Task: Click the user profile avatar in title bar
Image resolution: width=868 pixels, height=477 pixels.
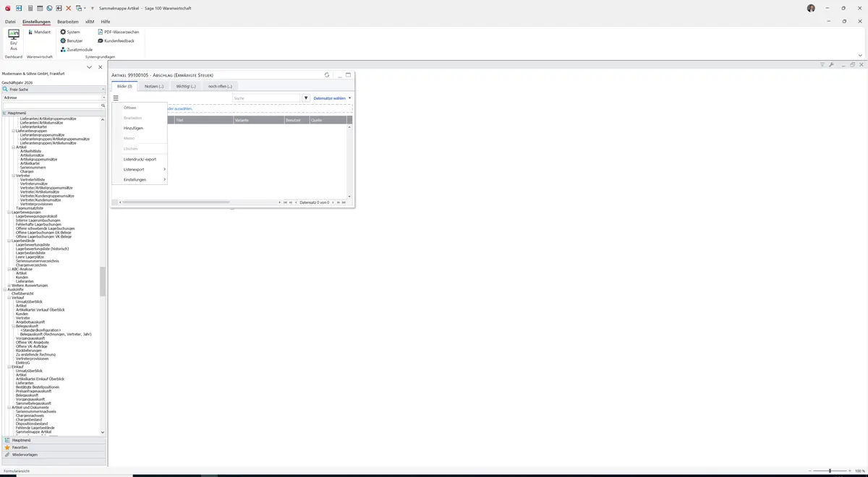Action: pos(811,8)
